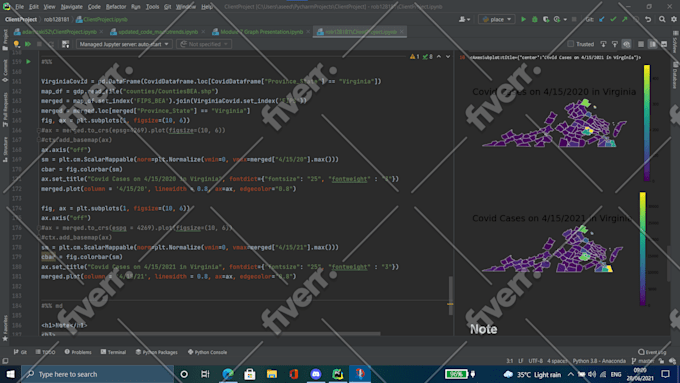
Task: Switch to Module 7 Graph Presentation tab
Action: [x=262, y=32]
